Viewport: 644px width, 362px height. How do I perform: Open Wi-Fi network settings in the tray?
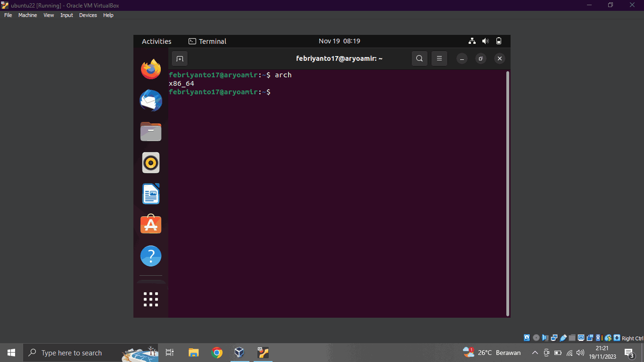[569, 353]
